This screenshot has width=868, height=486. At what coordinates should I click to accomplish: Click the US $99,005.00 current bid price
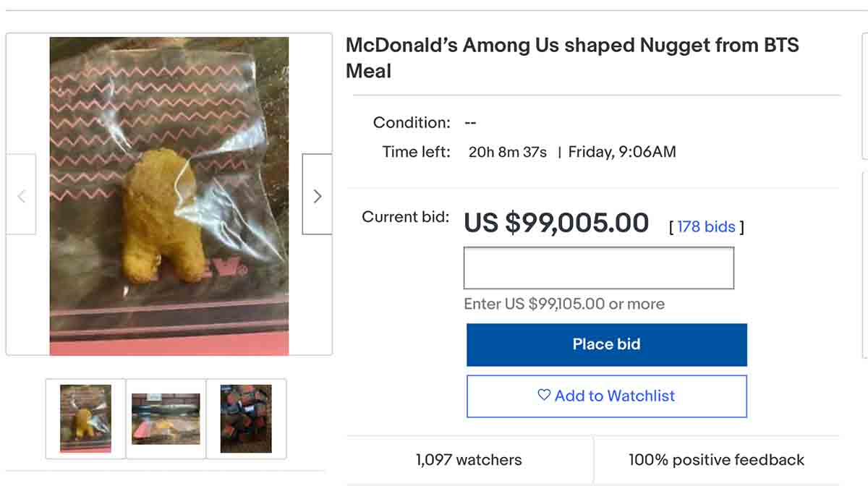tap(556, 223)
